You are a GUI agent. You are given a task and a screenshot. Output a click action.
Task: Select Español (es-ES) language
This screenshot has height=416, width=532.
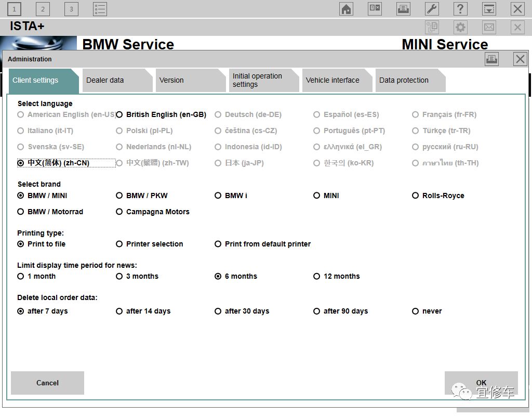(x=346, y=114)
